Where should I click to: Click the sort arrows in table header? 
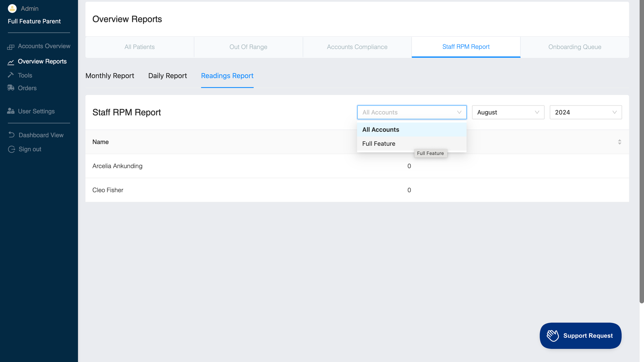point(619,142)
